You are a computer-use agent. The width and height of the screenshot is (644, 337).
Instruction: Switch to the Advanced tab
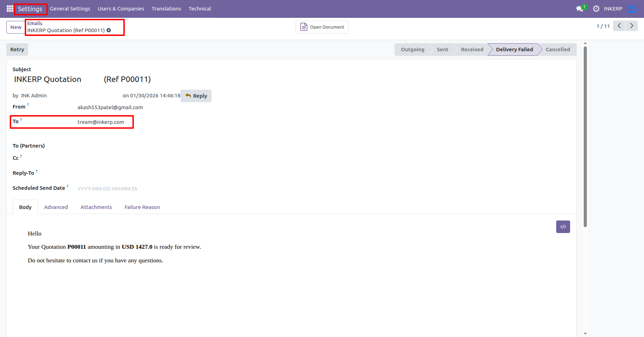pyautogui.click(x=56, y=207)
